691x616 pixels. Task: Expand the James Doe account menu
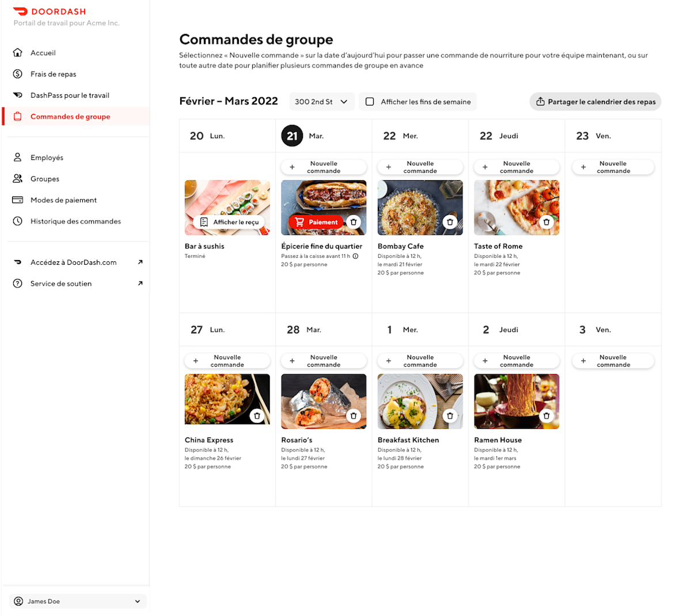click(78, 601)
